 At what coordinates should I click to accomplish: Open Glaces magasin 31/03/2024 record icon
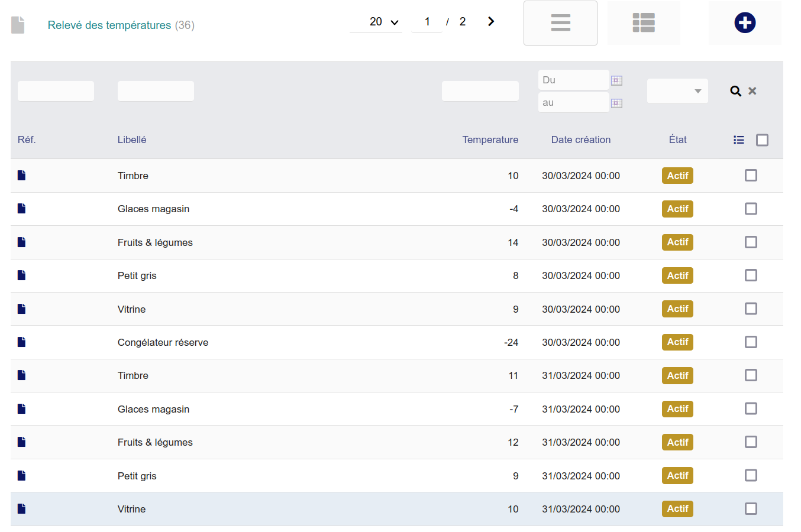point(22,408)
